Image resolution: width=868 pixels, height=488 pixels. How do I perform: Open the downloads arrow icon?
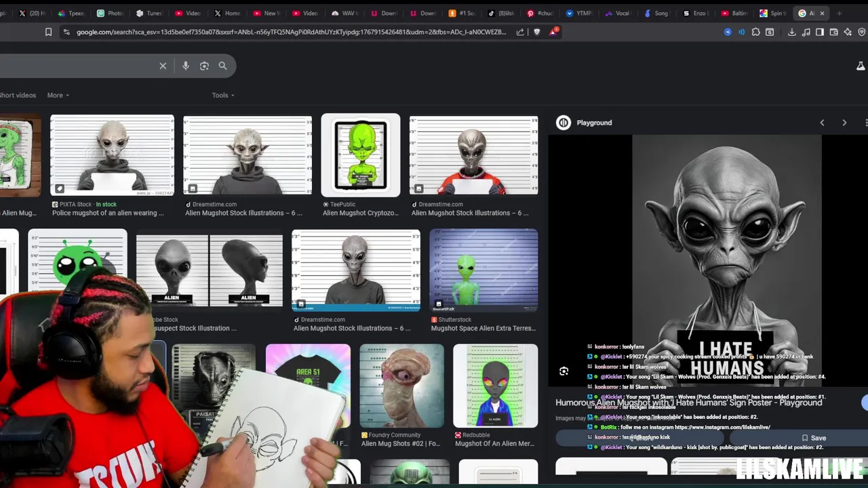(791, 32)
